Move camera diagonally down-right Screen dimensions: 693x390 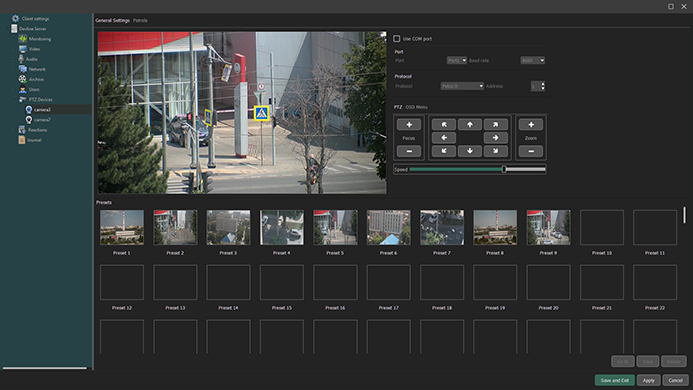click(x=495, y=151)
